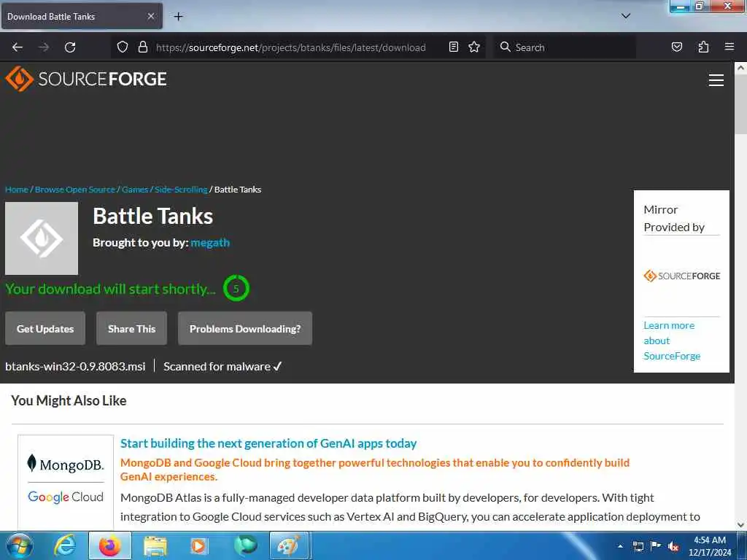Click the forward navigation arrow

pyautogui.click(x=44, y=47)
